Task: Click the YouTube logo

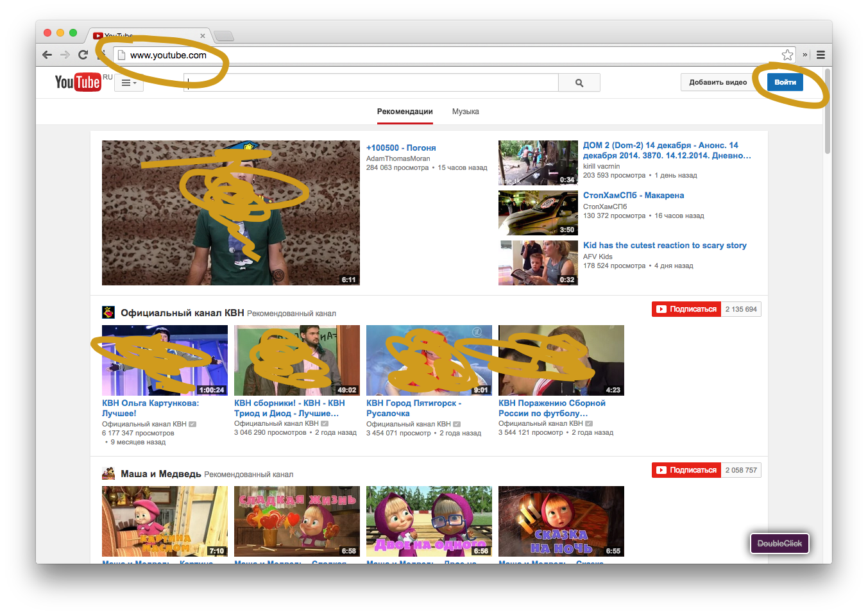Action: click(78, 82)
